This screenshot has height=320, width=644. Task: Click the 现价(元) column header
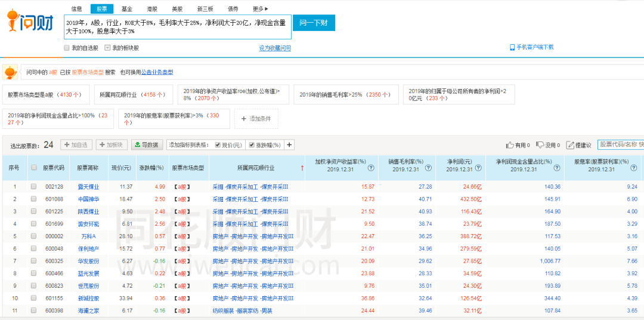121,168
